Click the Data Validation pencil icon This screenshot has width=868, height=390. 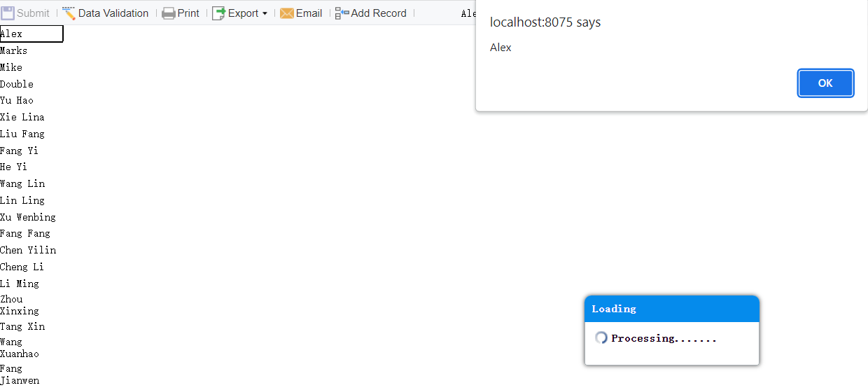tap(69, 13)
